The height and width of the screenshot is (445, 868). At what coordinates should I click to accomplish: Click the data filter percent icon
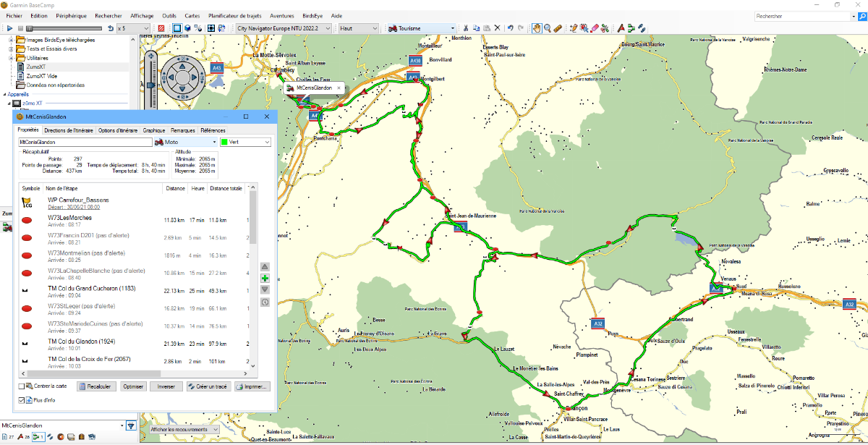(x=198, y=28)
